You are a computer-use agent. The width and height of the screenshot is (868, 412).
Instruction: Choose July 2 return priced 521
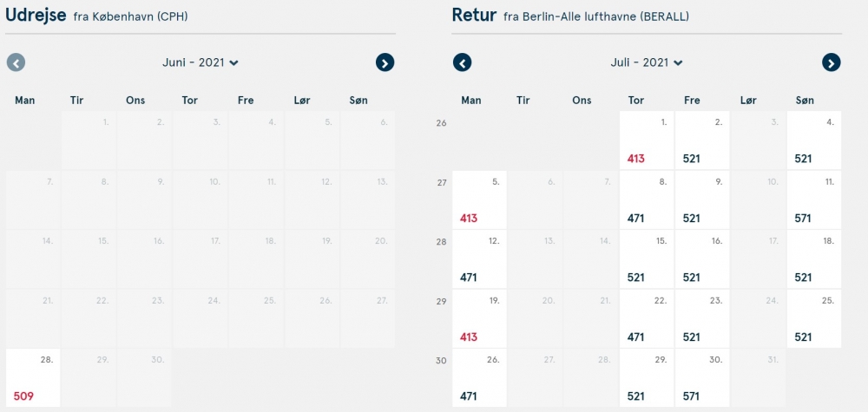(x=702, y=141)
